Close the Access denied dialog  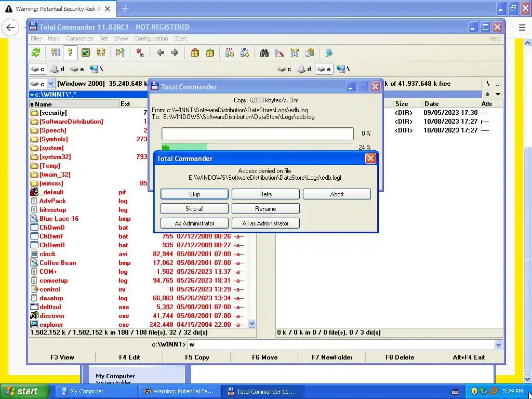[370, 158]
